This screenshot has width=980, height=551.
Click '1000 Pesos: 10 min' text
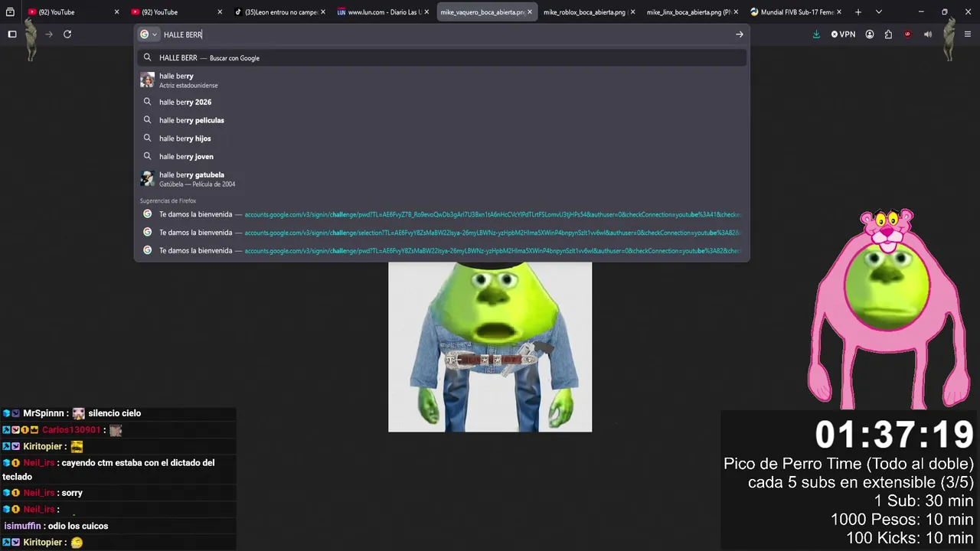click(x=902, y=520)
